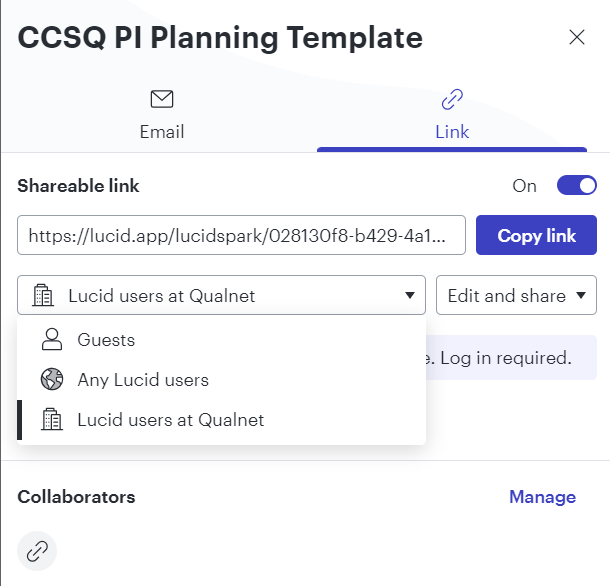Click the globe icon beside Any Lucid users
The image size is (610, 586).
52,379
